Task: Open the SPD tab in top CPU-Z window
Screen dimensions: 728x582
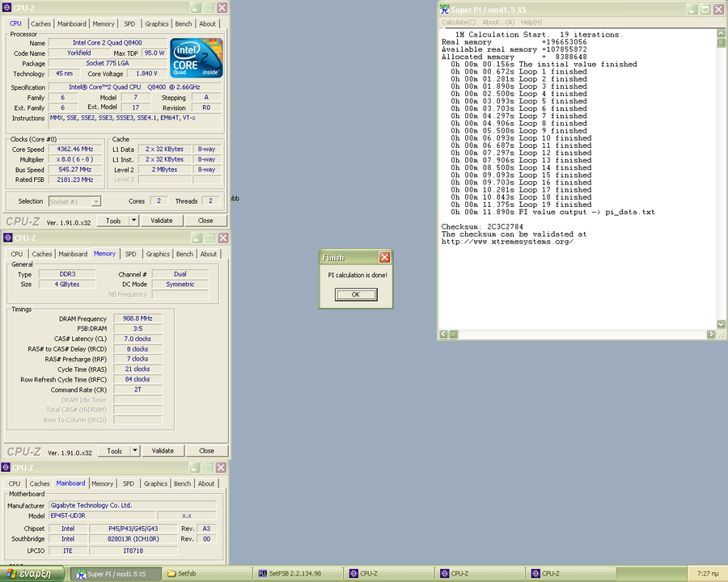Action: [x=129, y=23]
